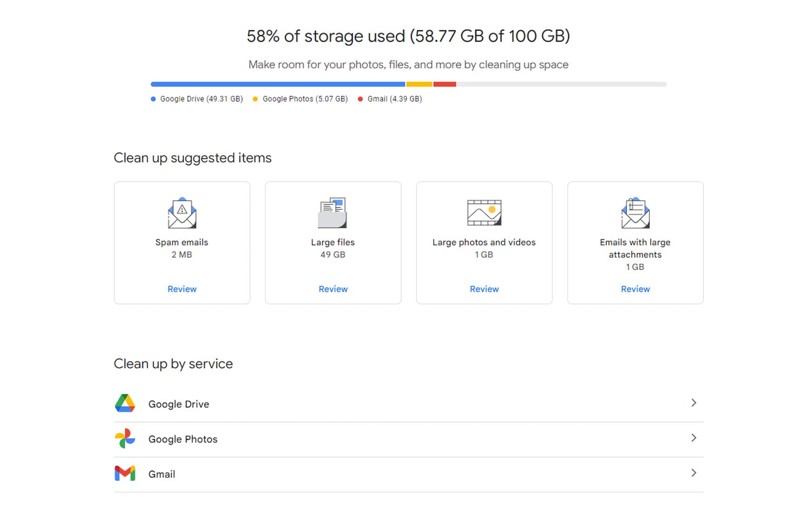The height and width of the screenshot is (514, 812).
Task: Review the Large photos and videos suggestion
Action: [x=483, y=289]
